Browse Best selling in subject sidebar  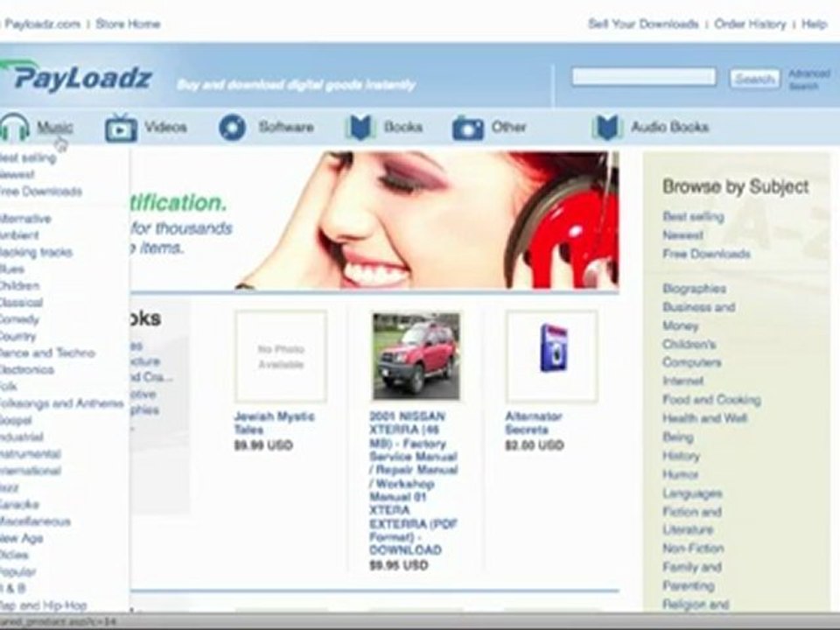tap(693, 216)
